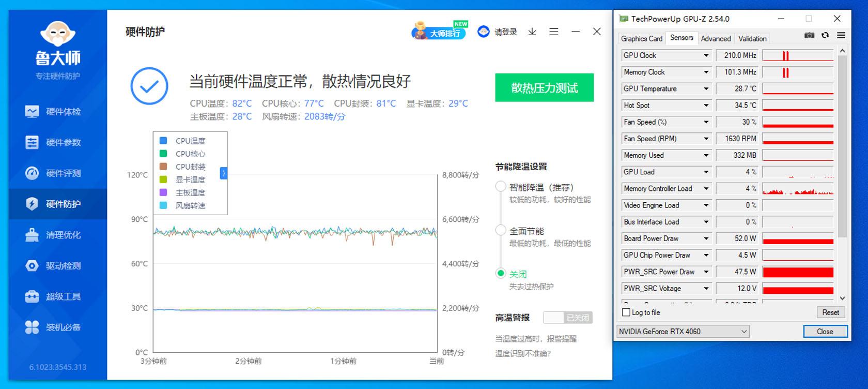Take GPU-Z screenshot with camera icon
Screen dimensions: 868x389
pos(810,35)
